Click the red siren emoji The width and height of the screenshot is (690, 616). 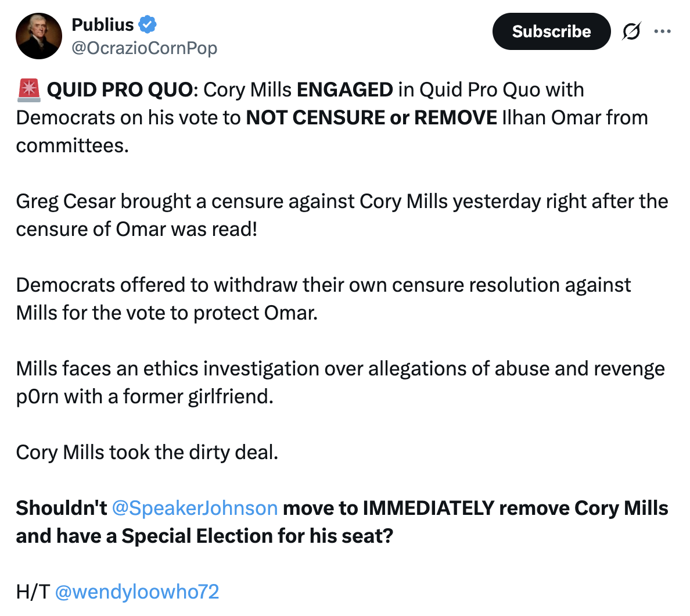(x=28, y=90)
